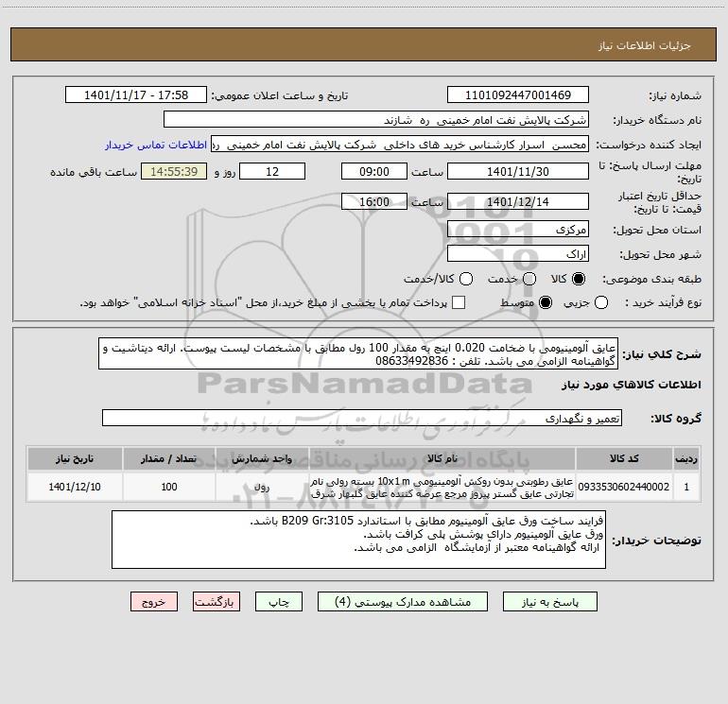Click the اطلاعات کالاهای مورد نیاز heading
The height and width of the screenshot is (704, 728).
[632, 385]
